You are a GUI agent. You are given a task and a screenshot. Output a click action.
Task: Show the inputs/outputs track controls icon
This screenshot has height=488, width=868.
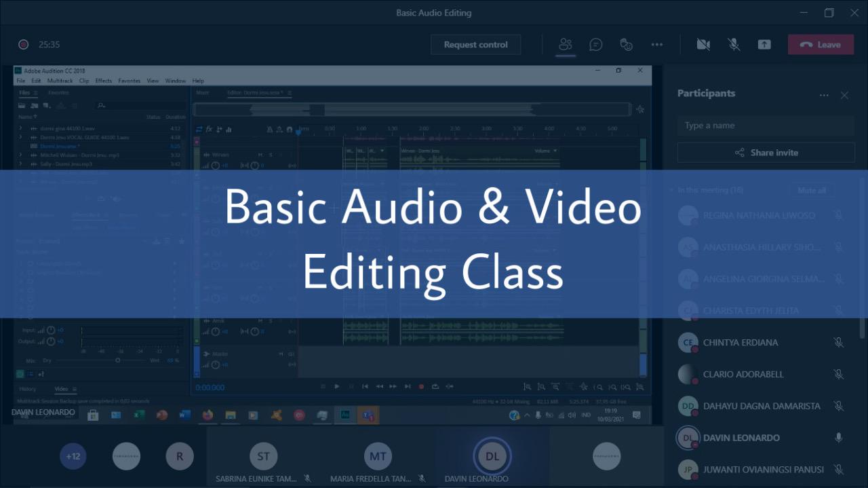click(x=199, y=129)
